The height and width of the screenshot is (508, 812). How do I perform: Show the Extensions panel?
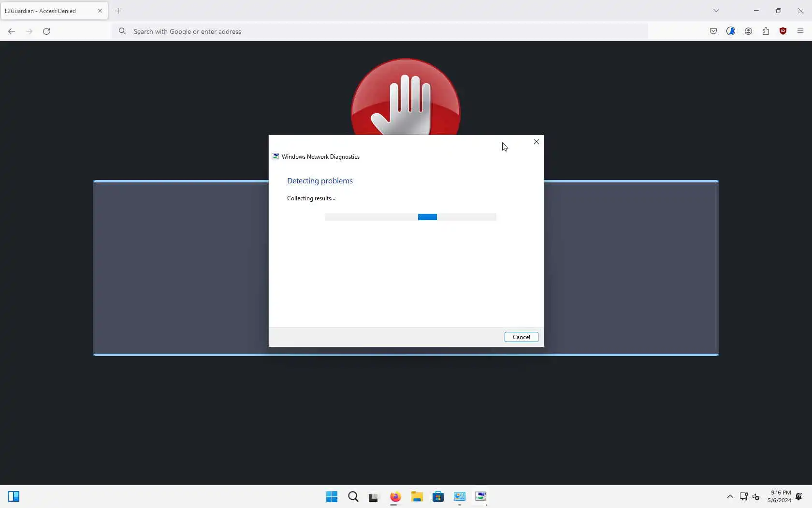tap(766, 31)
